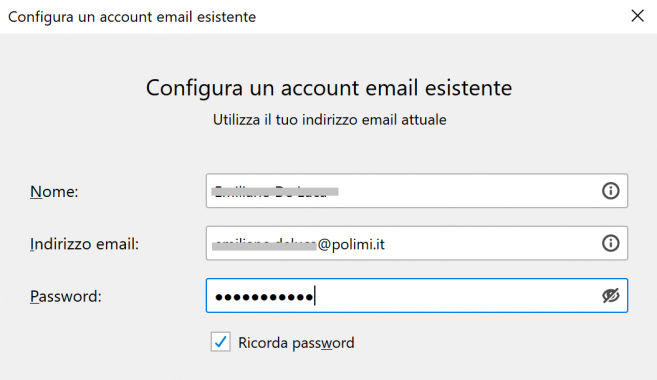Uncheck the Ricorda password checkbox
Image resolution: width=657 pixels, height=380 pixels.
point(220,341)
